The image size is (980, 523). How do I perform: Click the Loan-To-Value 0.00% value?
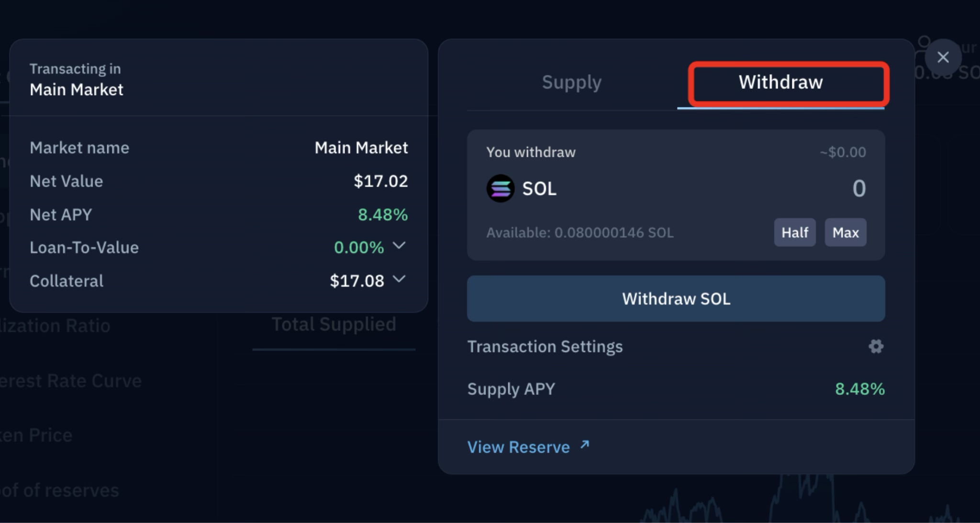(x=358, y=248)
